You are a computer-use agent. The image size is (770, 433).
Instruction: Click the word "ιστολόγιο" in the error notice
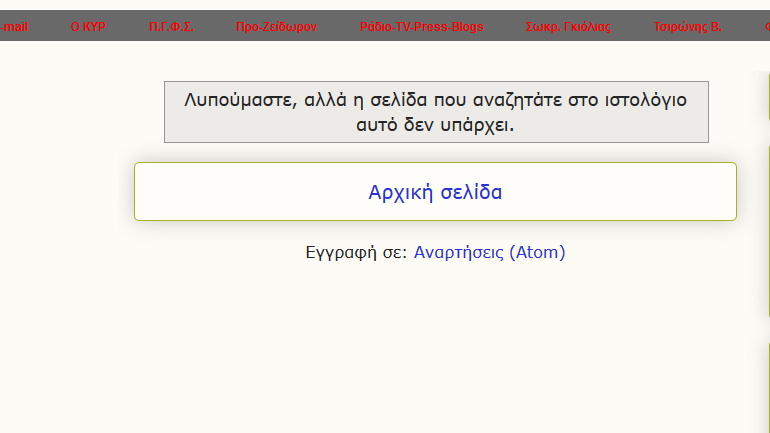coord(647,100)
